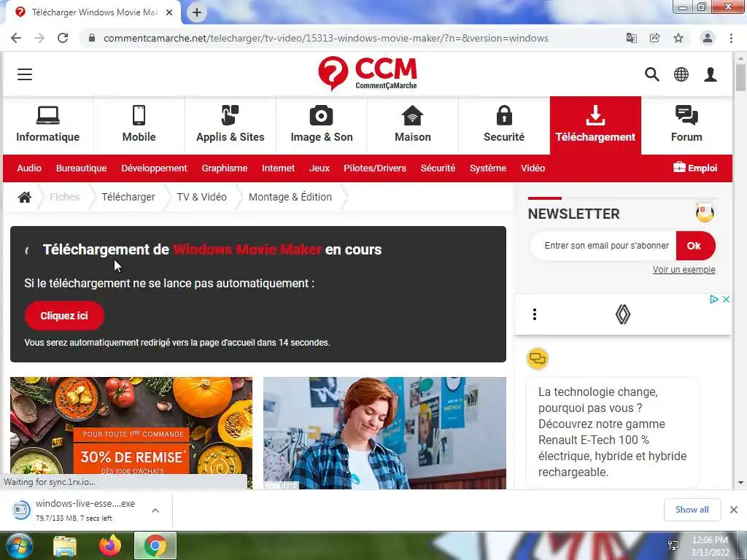Click the TV & Vidéo breadcrumb
This screenshot has width=747, height=560.
point(201,197)
